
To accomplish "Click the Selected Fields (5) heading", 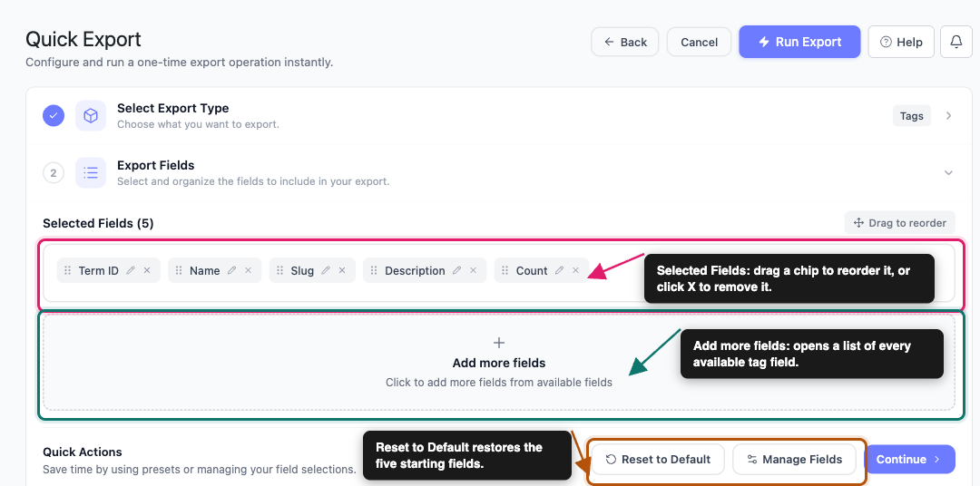I will click(x=98, y=223).
